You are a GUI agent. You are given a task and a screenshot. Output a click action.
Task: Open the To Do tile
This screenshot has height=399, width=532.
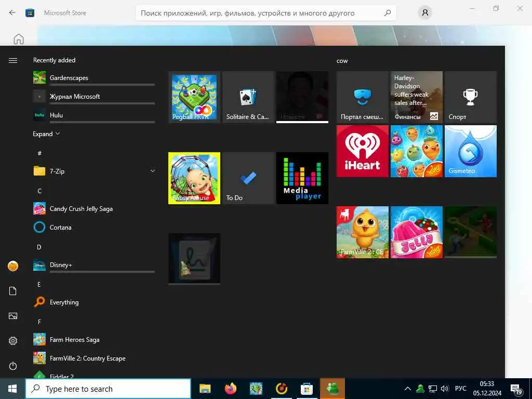pos(248,178)
